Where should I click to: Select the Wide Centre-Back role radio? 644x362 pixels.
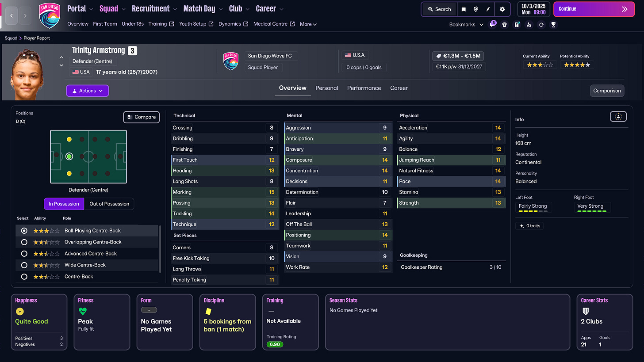[24, 265]
